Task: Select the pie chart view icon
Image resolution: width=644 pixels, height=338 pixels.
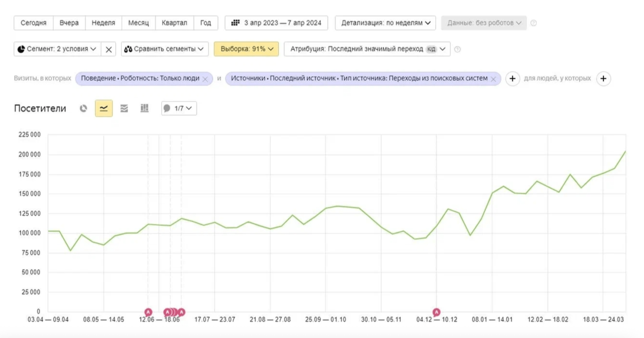Action: tap(83, 108)
